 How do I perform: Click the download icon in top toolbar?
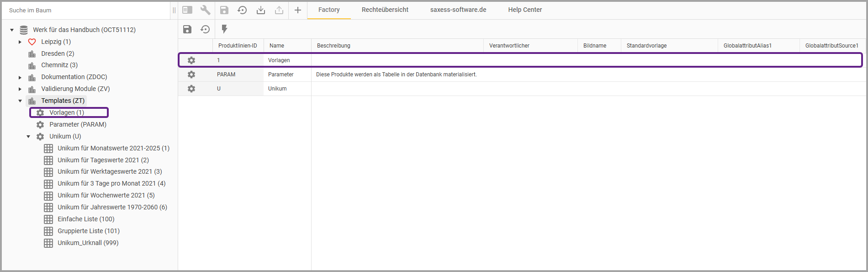(x=260, y=10)
